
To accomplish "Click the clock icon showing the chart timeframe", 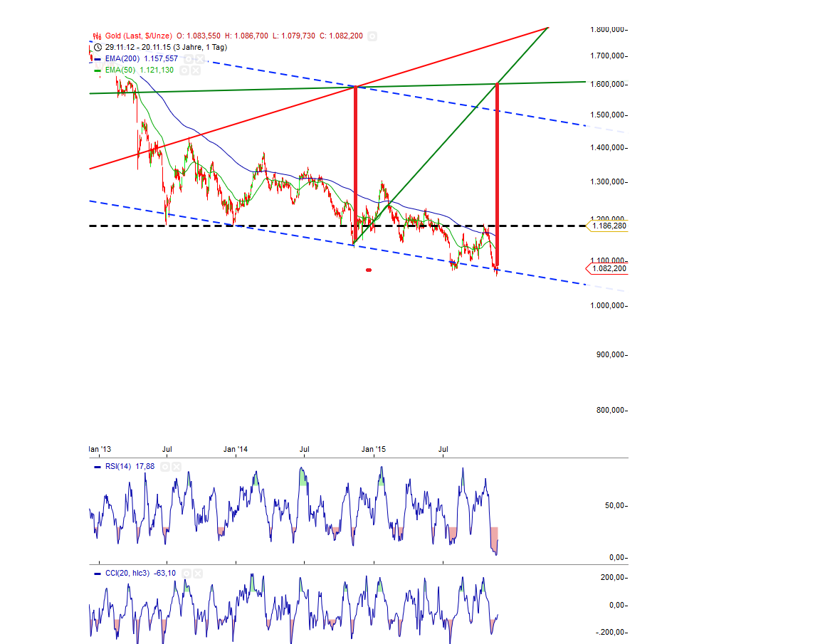I will tap(97, 46).
